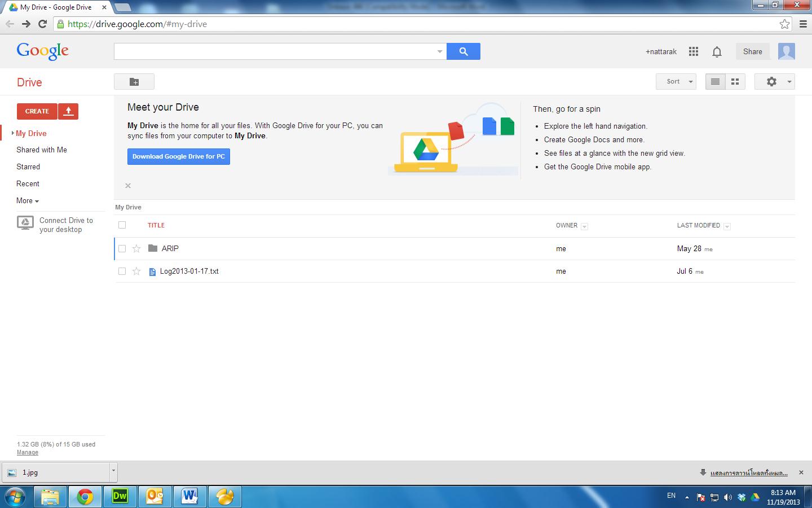This screenshot has width=812, height=508.
Task: Open Microsoft Word from the taskbar
Action: click(190, 497)
